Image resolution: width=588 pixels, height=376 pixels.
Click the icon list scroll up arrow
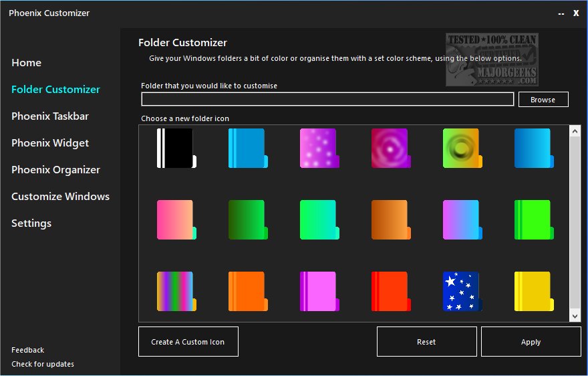point(575,131)
